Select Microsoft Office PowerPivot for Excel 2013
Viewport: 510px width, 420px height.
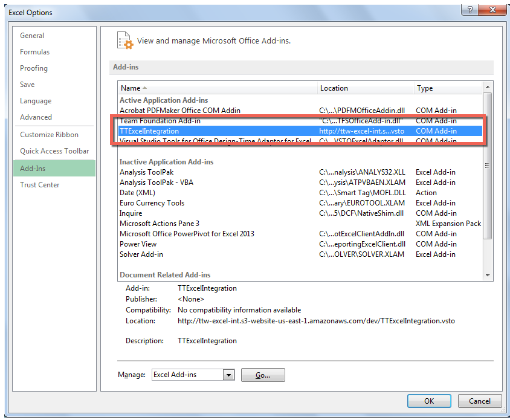tap(300, 234)
